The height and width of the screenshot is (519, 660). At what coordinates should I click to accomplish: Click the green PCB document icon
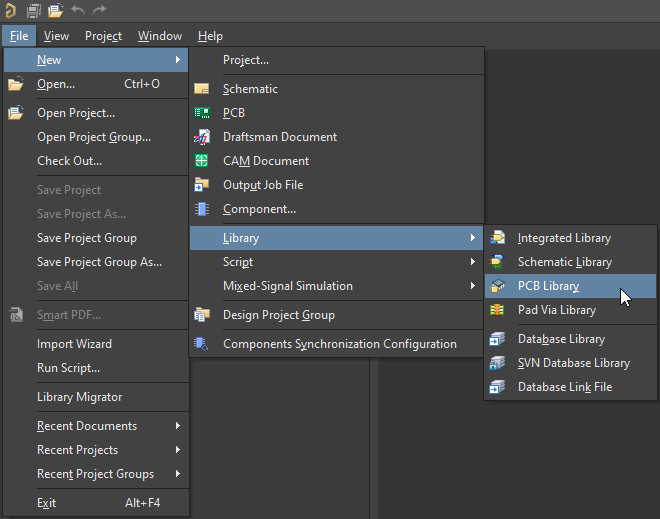point(203,113)
